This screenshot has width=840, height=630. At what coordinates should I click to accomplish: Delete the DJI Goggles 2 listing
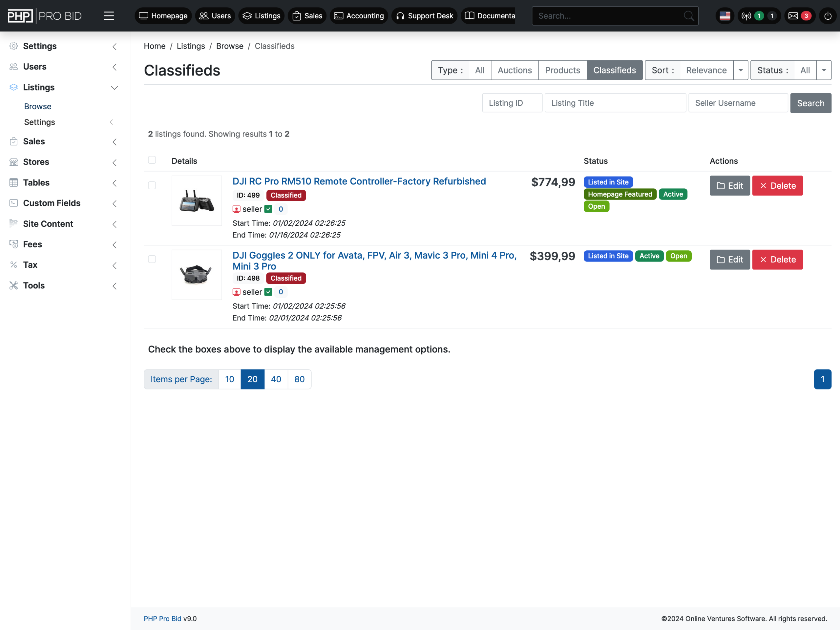point(777,259)
